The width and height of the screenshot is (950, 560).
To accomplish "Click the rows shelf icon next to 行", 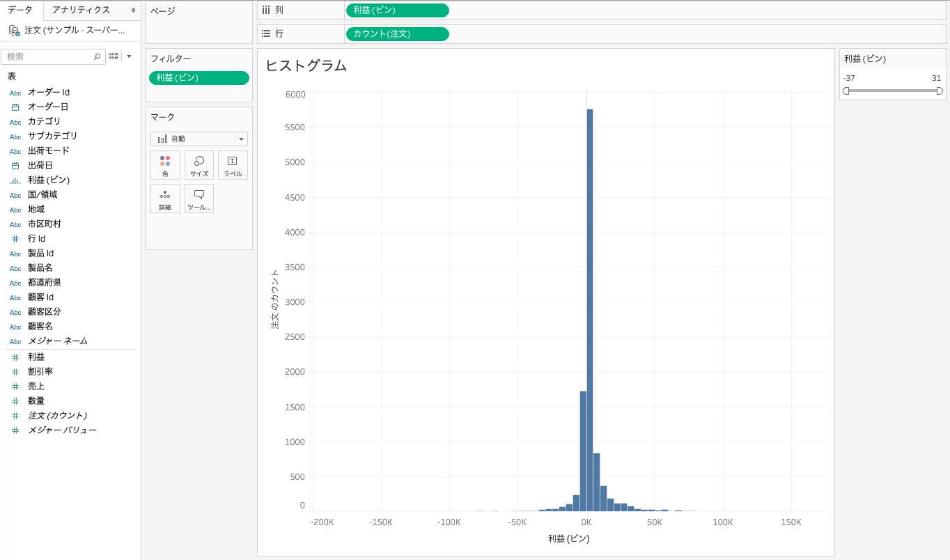I will [x=265, y=33].
